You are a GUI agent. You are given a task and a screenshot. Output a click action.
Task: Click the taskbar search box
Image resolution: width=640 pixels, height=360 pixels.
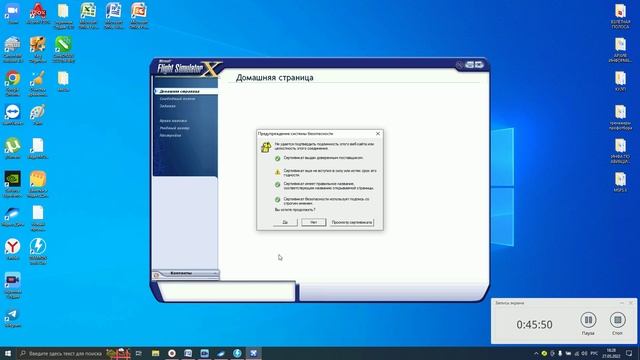pos(73,353)
